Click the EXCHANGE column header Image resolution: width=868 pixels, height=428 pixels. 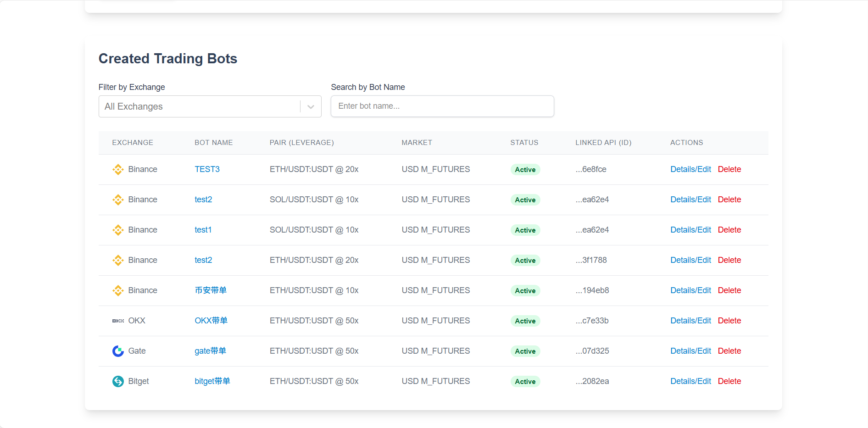coord(133,143)
